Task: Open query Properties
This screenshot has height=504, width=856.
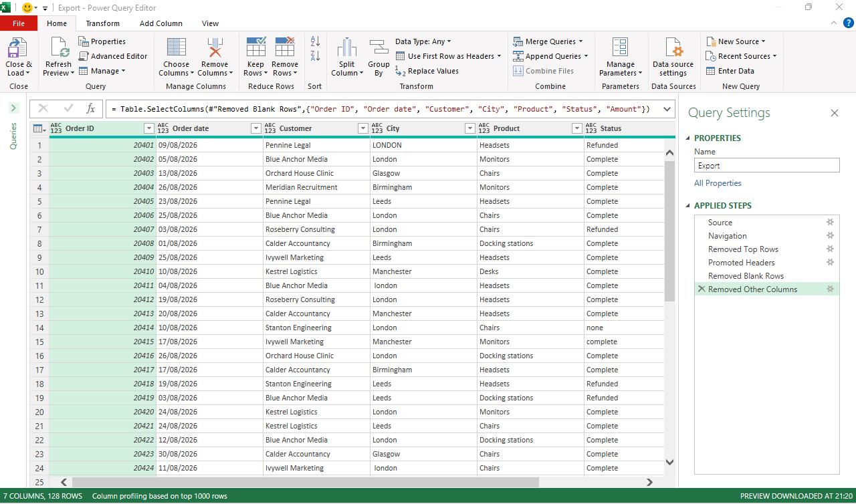Action: [x=102, y=41]
